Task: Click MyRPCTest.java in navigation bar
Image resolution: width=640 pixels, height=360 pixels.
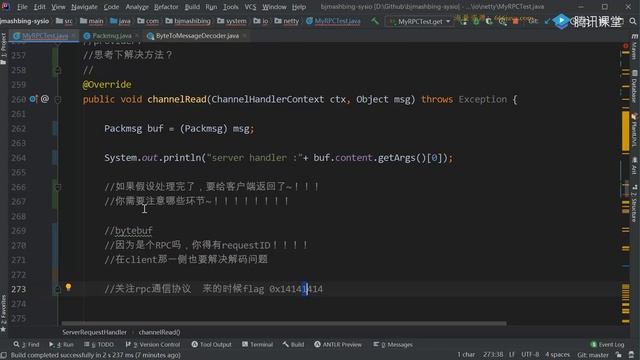Action: point(333,21)
